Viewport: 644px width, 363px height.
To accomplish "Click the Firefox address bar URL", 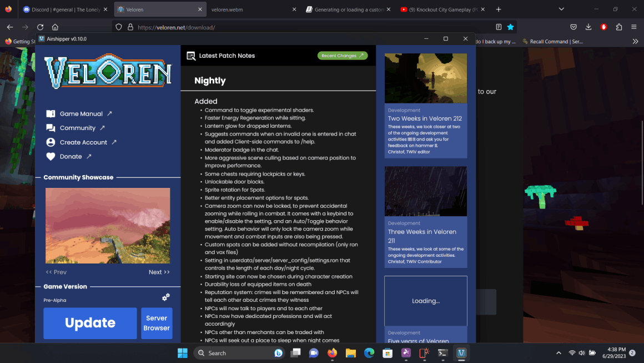I will (177, 28).
